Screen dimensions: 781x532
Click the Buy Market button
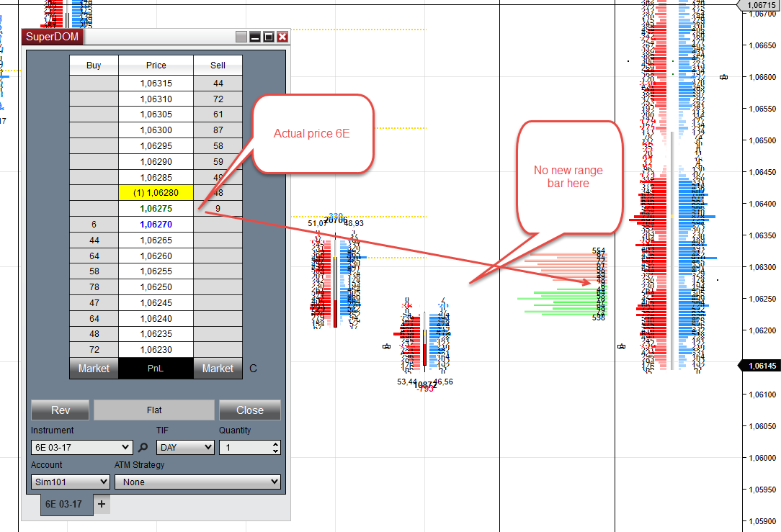(x=94, y=369)
